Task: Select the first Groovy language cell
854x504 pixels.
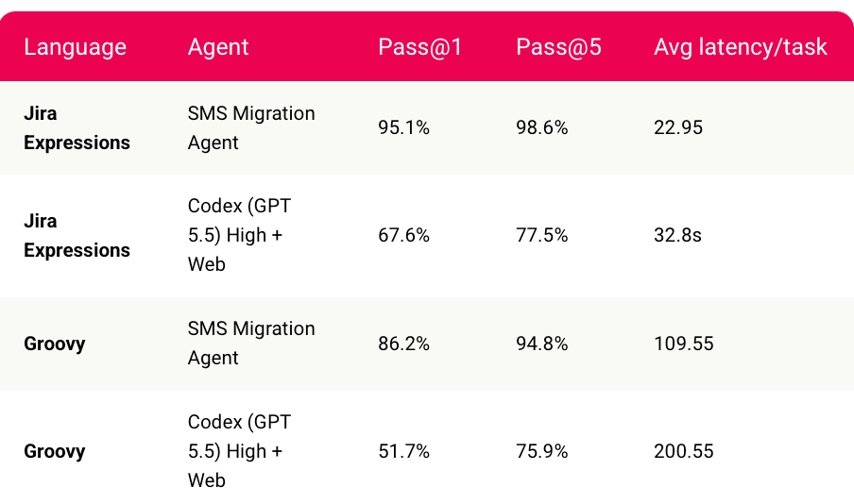Action: click(x=55, y=344)
